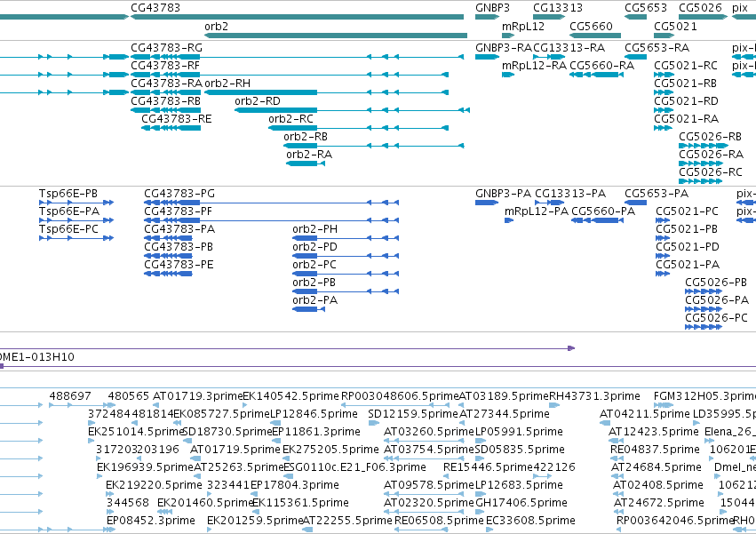
Task: Click EST AT01719.3prime
Action: pyautogui.click(x=198, y=396)
